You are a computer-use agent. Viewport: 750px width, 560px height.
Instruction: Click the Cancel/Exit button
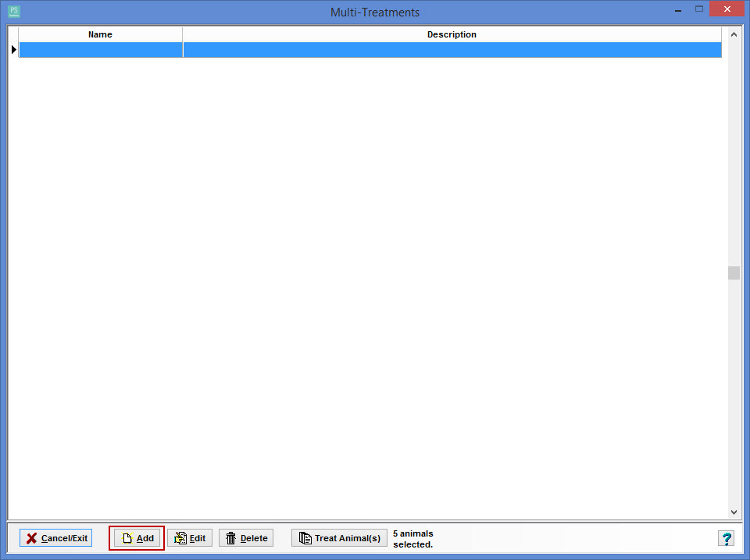click(56, 538)
